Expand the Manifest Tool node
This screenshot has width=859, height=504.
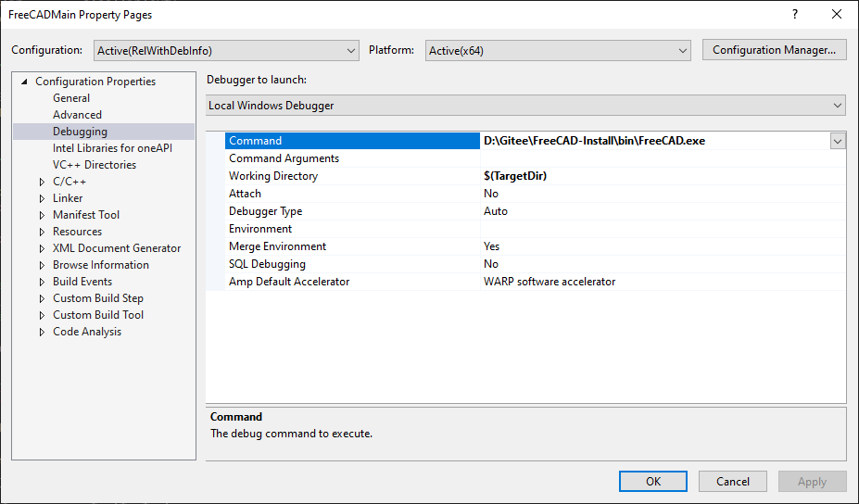42,215
